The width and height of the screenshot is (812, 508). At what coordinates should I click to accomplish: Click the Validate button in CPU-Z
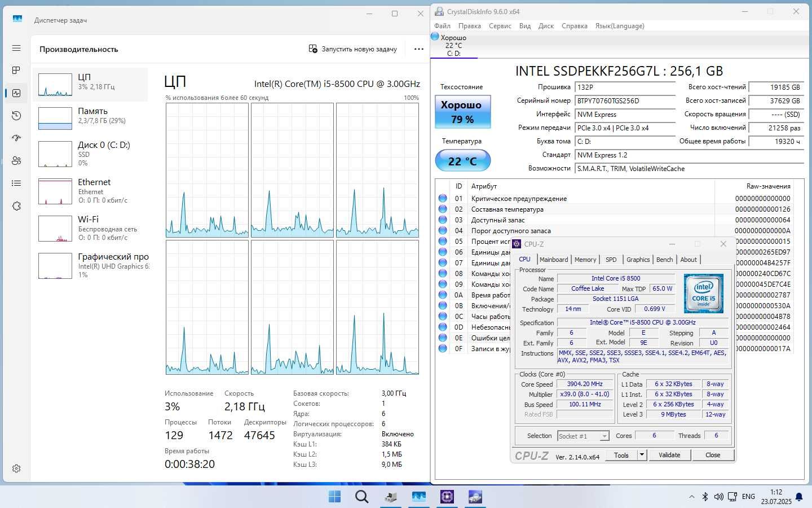pos(669,455)
